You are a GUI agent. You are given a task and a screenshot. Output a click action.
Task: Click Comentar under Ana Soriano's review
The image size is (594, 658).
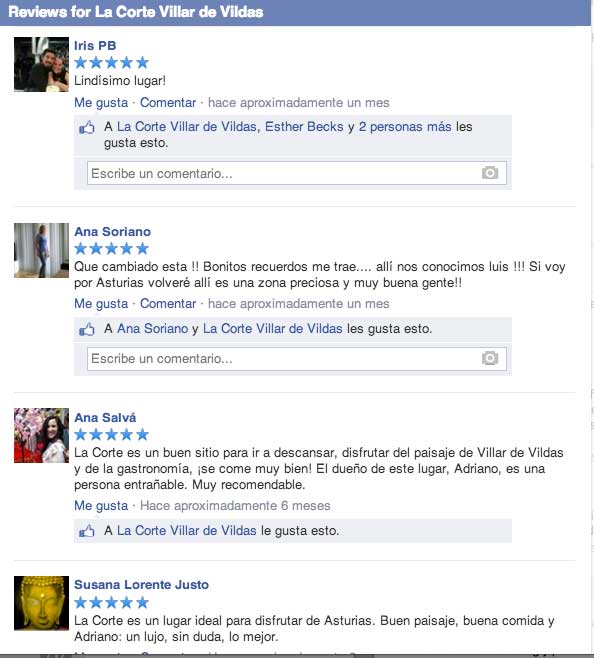pyautogui.click(x=168, y=303)
